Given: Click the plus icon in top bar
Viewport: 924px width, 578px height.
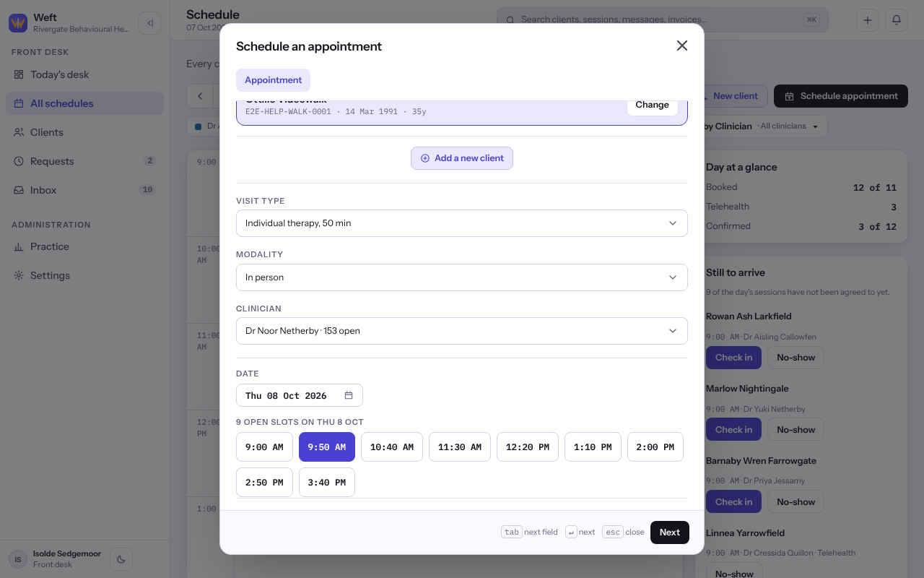Looking at the screenshot, I should pyautogui.click(x=868, y=20).
